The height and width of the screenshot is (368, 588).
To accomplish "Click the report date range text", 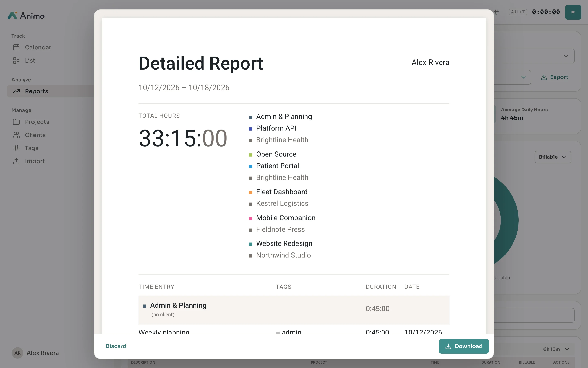I will click(184, 87).
